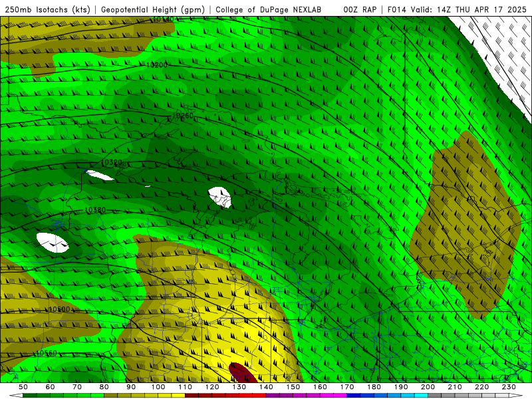Image resolution: width=532 pixels, height=399 pixels.
Task: Click the cyan colorbar swatch before 200
Action: point(421,396)
